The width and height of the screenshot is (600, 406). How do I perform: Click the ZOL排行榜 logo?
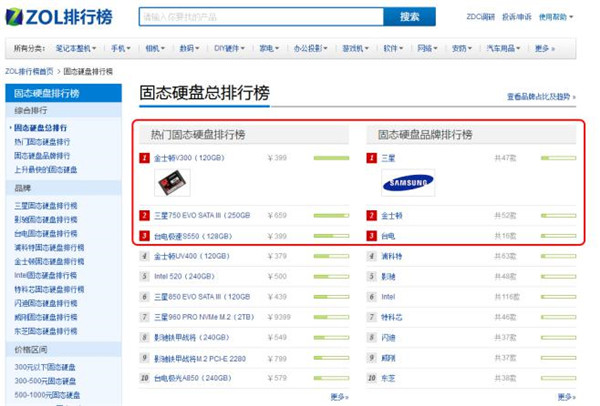[59, 17]
